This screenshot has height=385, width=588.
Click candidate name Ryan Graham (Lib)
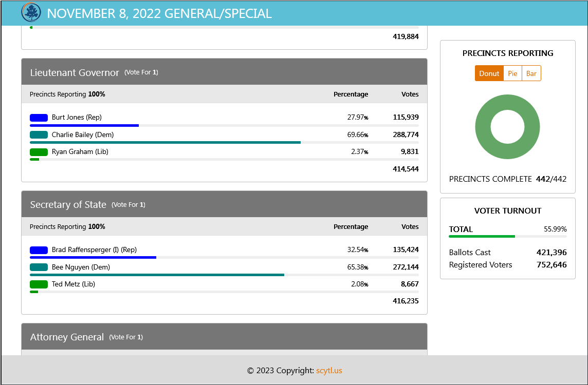pyautogui.click(x=80, y=151)
